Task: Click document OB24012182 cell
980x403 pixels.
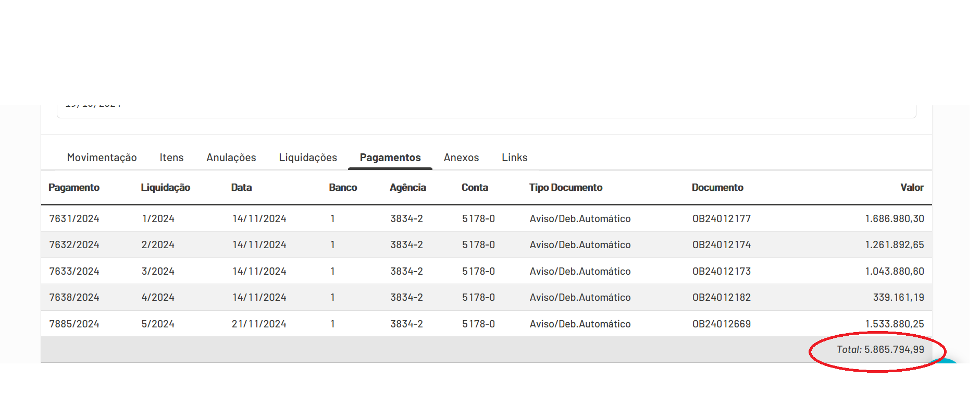Action: [x=722, y=297]
